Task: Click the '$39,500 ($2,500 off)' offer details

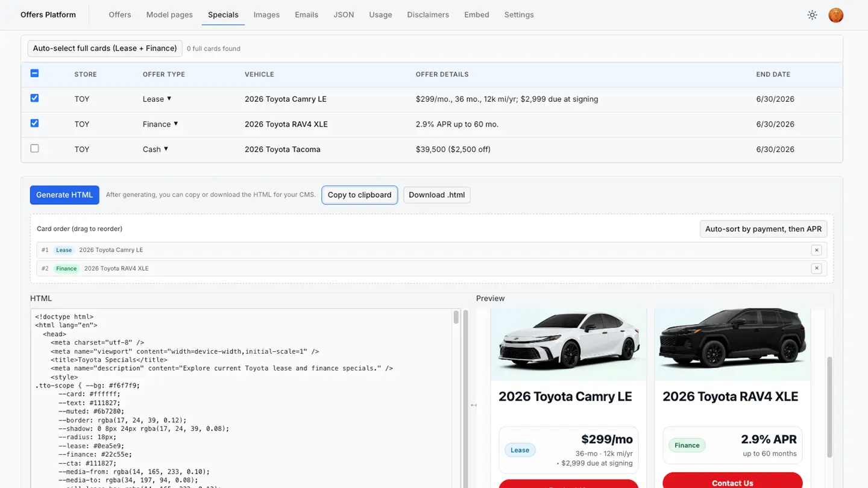Action: point(453,149)
